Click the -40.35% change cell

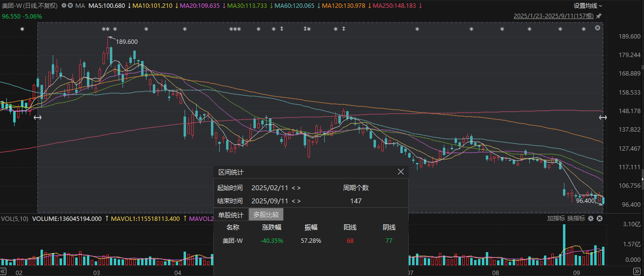(x=271, y=240)
